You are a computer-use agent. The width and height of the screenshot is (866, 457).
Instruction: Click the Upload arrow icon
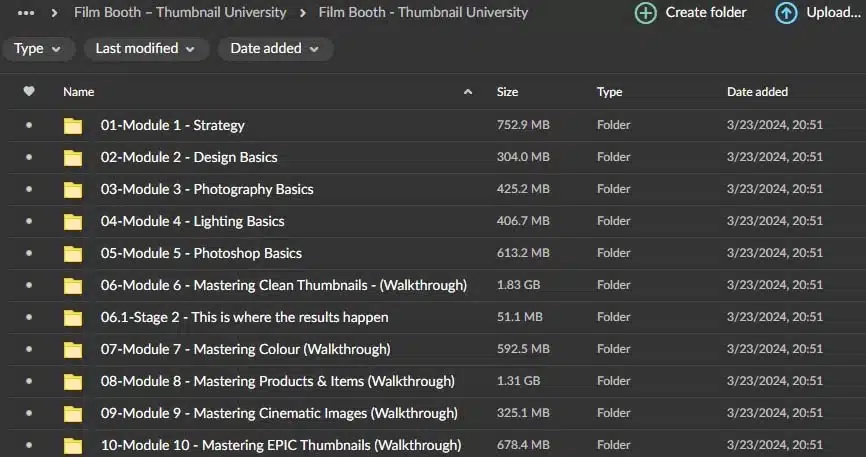pos(786,13)
